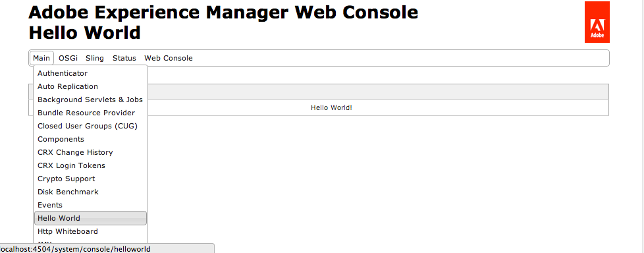Click the Adobe logo icon
This screenshot has height=253, width=644.
[597, 22]
